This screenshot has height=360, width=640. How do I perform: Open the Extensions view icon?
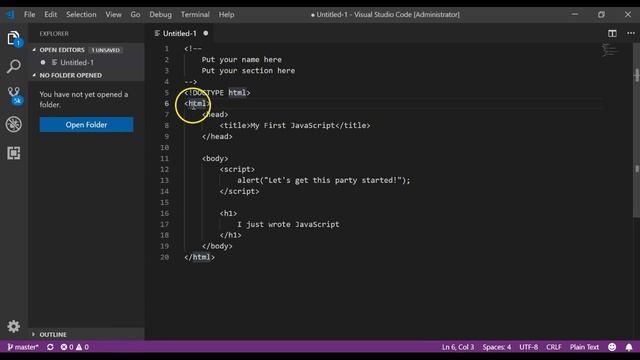[13, 153]
